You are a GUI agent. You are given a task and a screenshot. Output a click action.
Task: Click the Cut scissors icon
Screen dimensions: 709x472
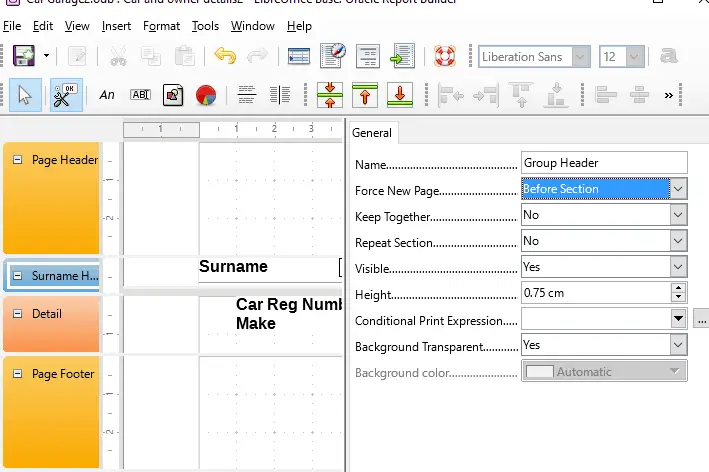click(x=118, y=57)
